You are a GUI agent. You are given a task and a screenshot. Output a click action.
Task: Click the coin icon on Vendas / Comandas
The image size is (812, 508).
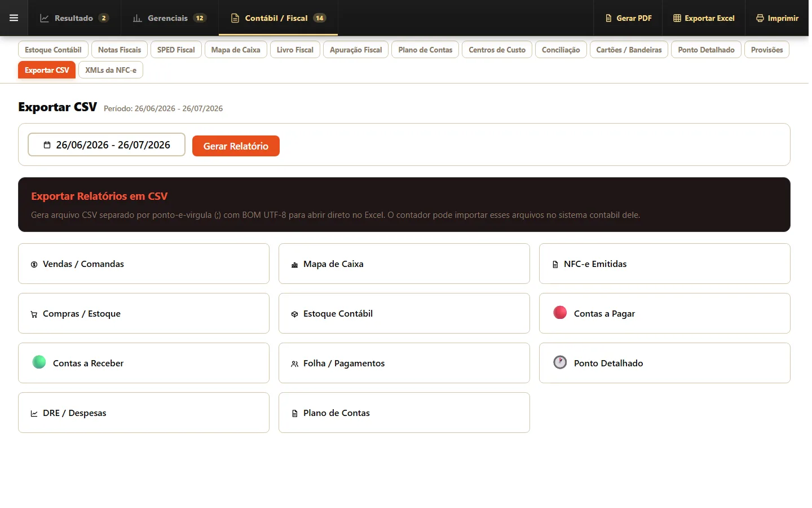tap(34, 264)
